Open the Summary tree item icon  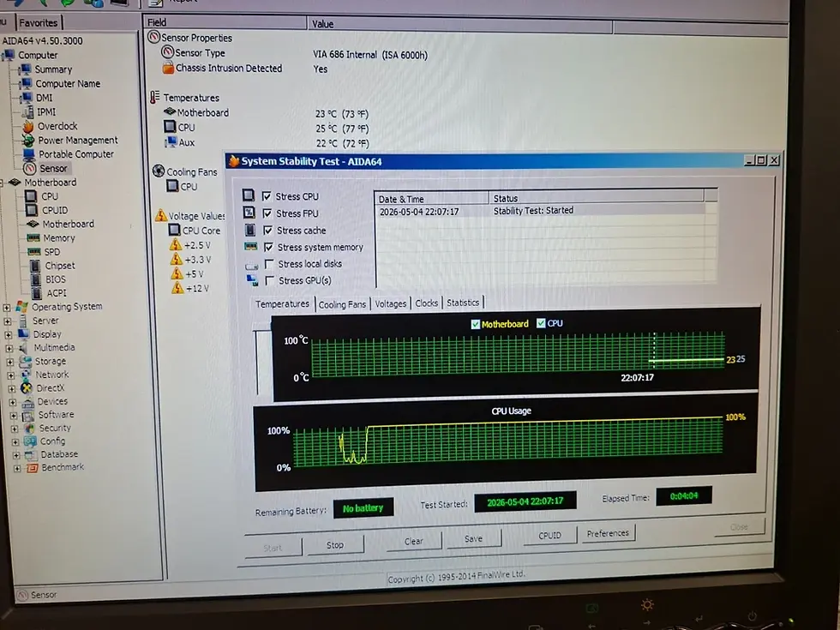click(25, 69)
